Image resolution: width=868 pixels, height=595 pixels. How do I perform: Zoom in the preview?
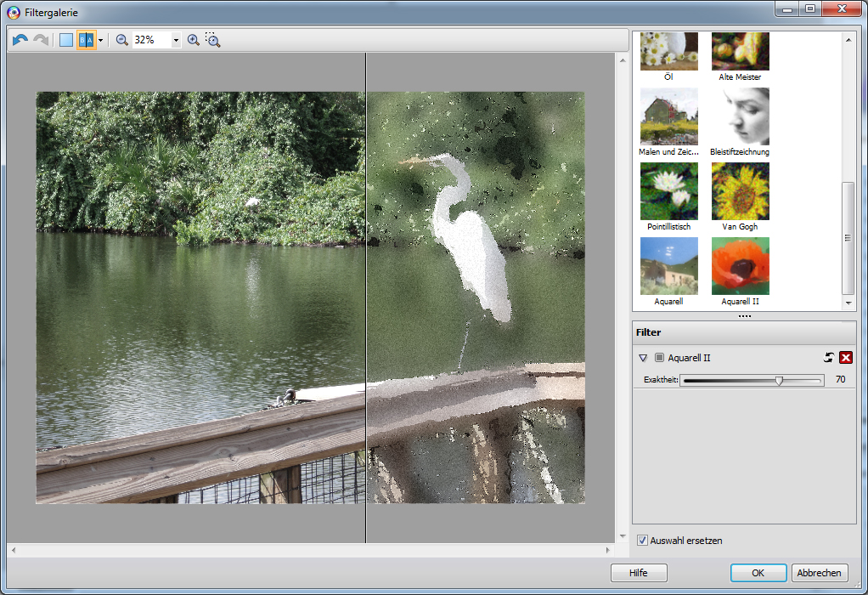[x=193, y=40]
